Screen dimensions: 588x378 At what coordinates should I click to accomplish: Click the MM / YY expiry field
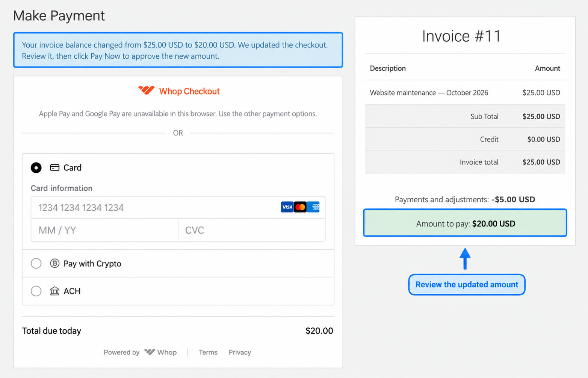click(x=104, y=230)
